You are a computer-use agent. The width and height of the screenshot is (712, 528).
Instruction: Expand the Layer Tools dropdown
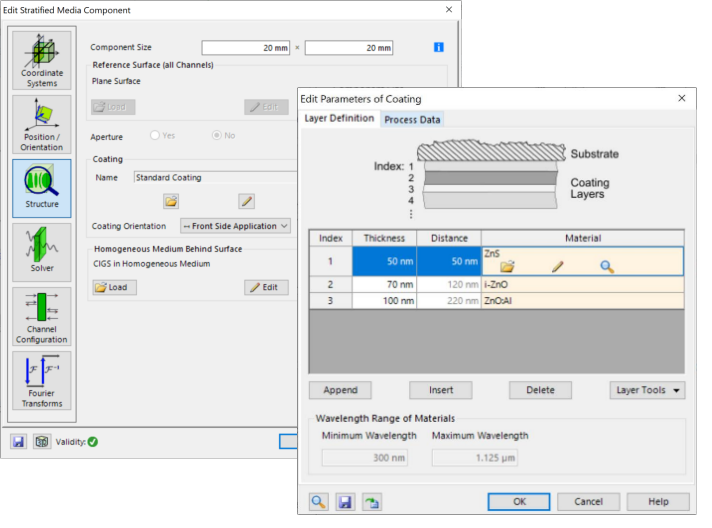[x=647, y=390]
